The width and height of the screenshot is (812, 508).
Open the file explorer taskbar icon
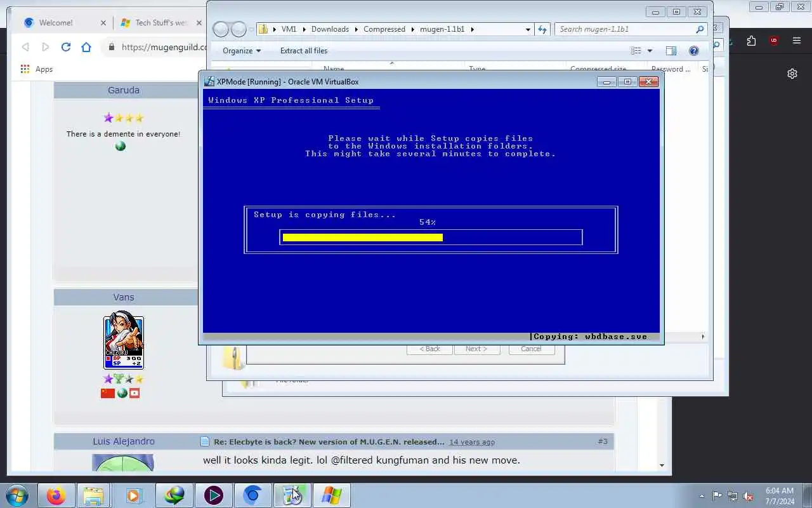93,495
